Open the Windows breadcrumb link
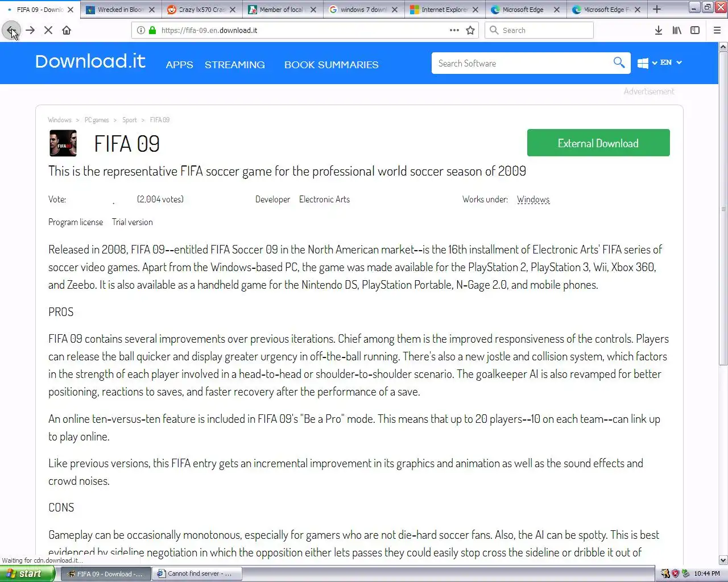728x582 pixels. tap(60, 120)
